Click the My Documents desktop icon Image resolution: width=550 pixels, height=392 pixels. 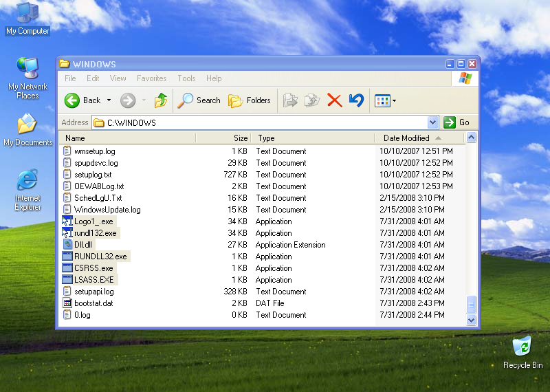(27, 124)
